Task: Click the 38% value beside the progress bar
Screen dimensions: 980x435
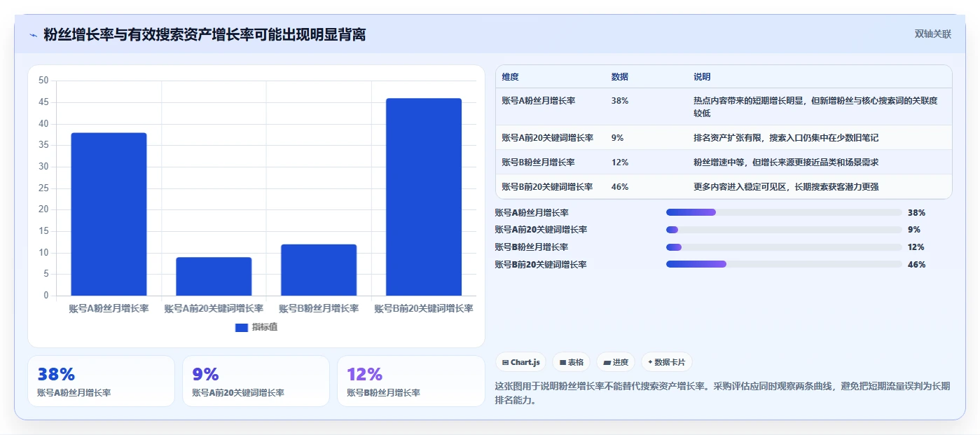Action: (916, 212)
